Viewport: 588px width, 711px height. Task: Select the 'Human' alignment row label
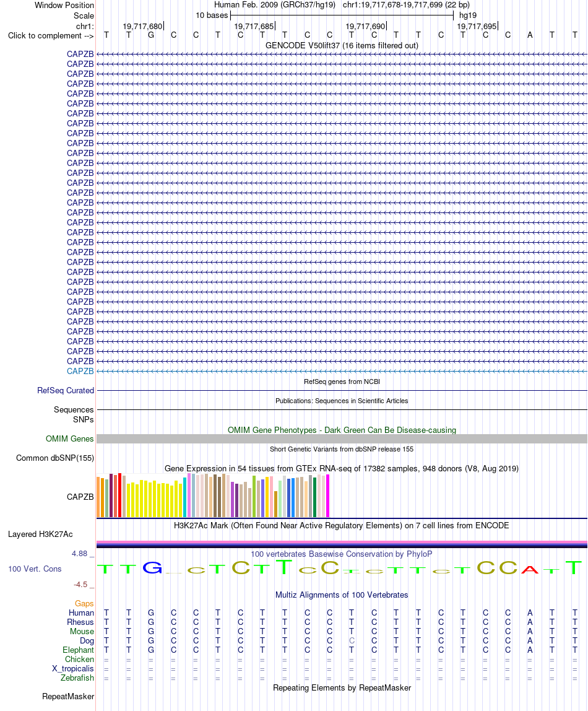pos(82,613)
